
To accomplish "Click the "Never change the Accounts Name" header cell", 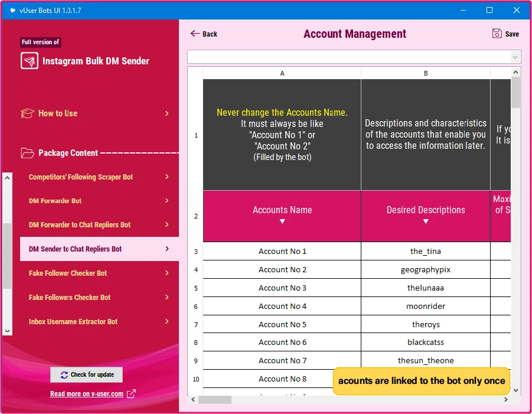I will 282,135.
